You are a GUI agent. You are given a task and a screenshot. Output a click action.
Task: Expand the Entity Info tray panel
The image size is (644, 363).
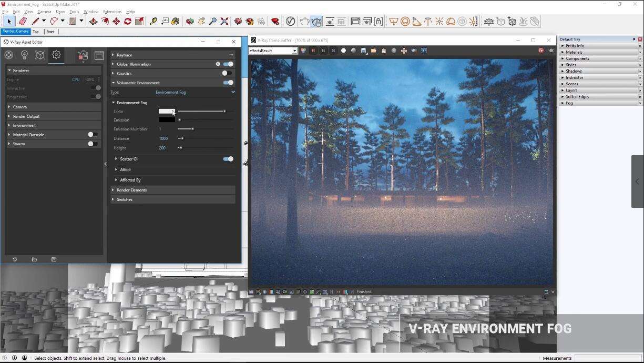(575, 46)
